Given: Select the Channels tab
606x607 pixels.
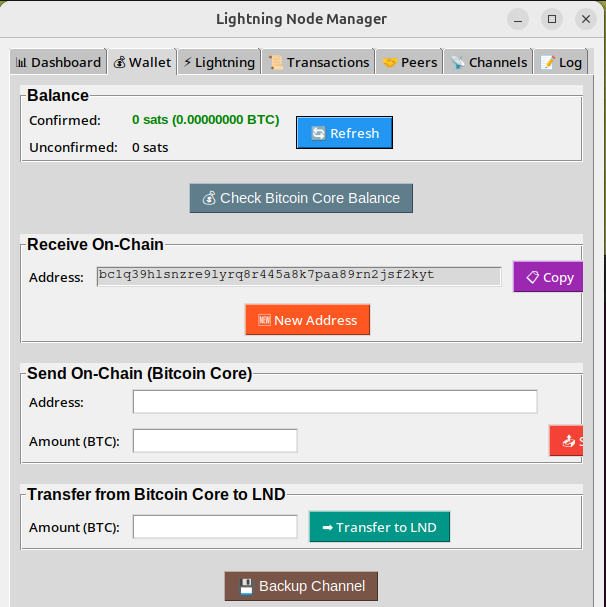Looking at the screenshot, I should [x=488, y=62].
